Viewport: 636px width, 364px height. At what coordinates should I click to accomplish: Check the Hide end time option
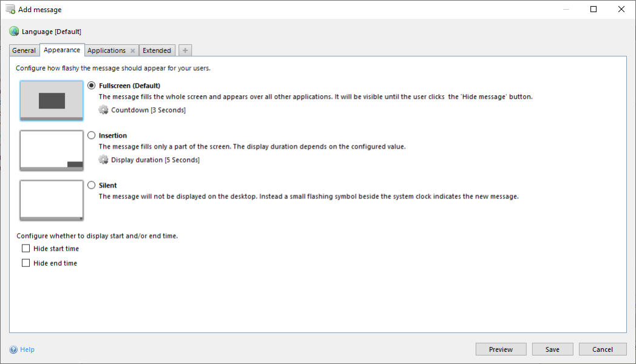tap(25, 263)
